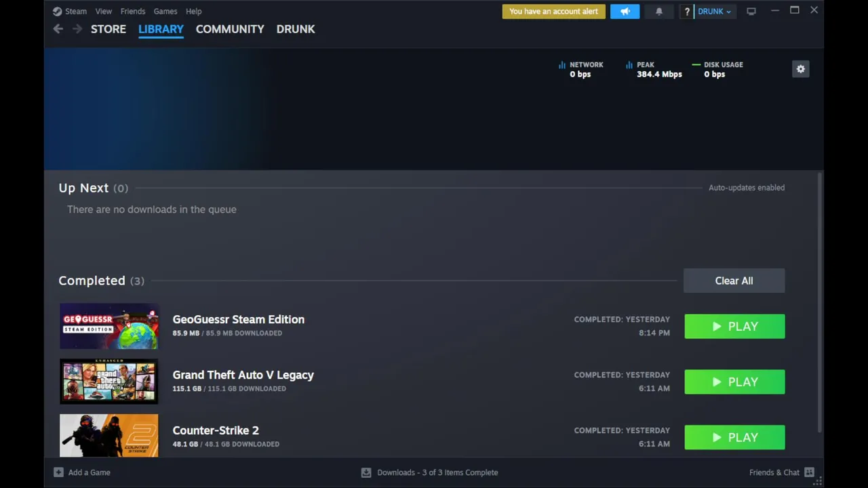Click the 384.4 Mbps peak value

coord(659,75)
